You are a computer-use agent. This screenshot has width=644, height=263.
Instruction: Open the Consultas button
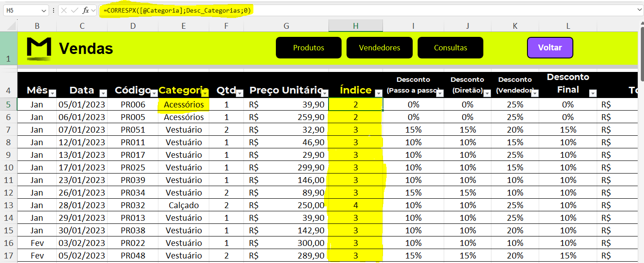coord(450,48)
